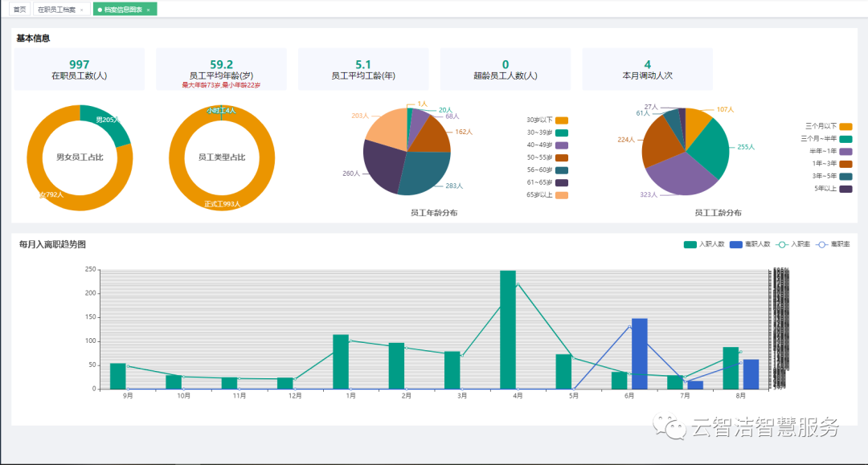This screenshot has width=868, height=465.
Task: Close the 档案信息图表 tab
Action: 149,10
